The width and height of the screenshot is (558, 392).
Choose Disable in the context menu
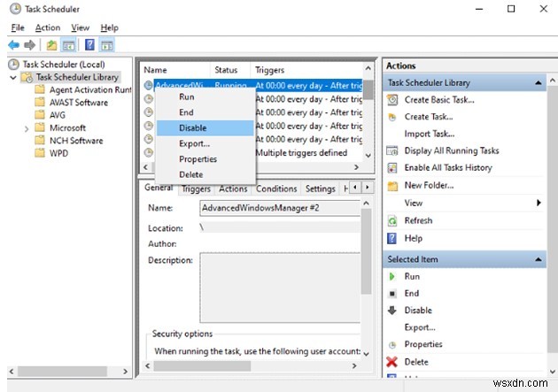[205, 128]
